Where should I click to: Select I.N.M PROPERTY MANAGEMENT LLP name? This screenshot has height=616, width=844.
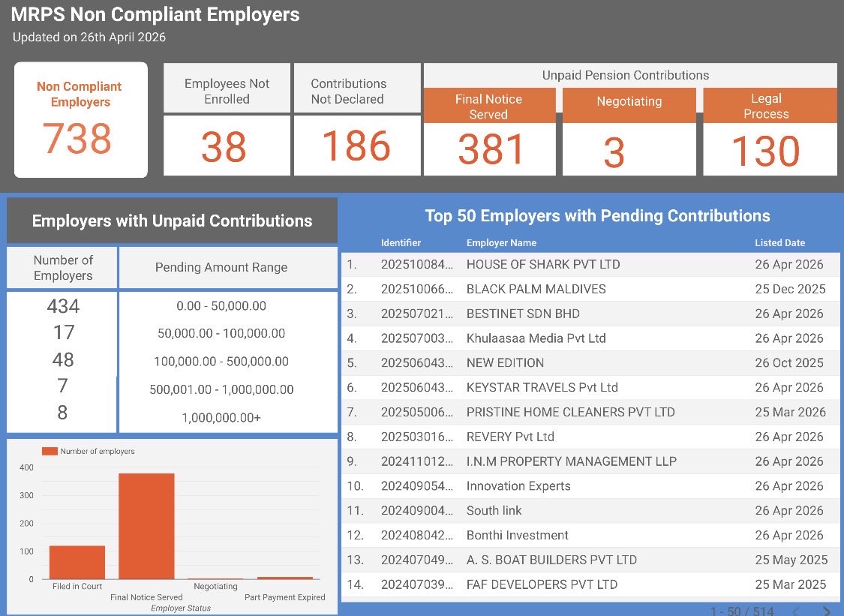(x=572, y=461)
